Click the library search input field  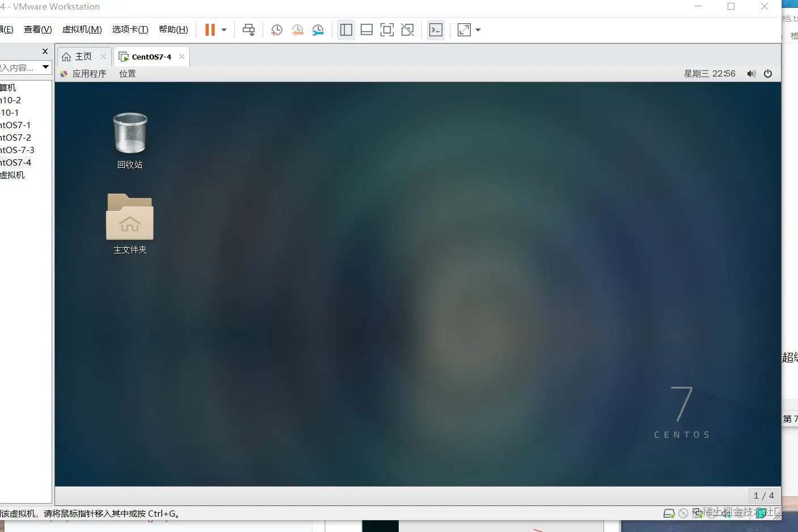tap(19, 67)
